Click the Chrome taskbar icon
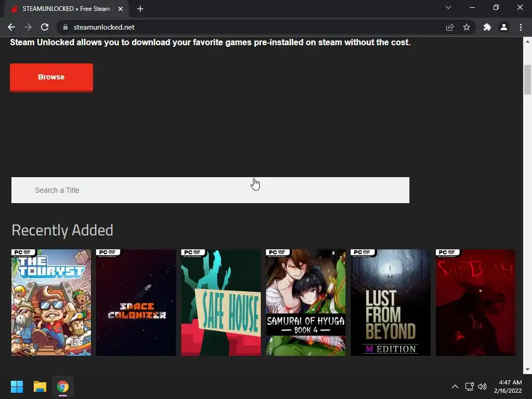Viewport: 532px width, 399px height. [x=63, y=387]
